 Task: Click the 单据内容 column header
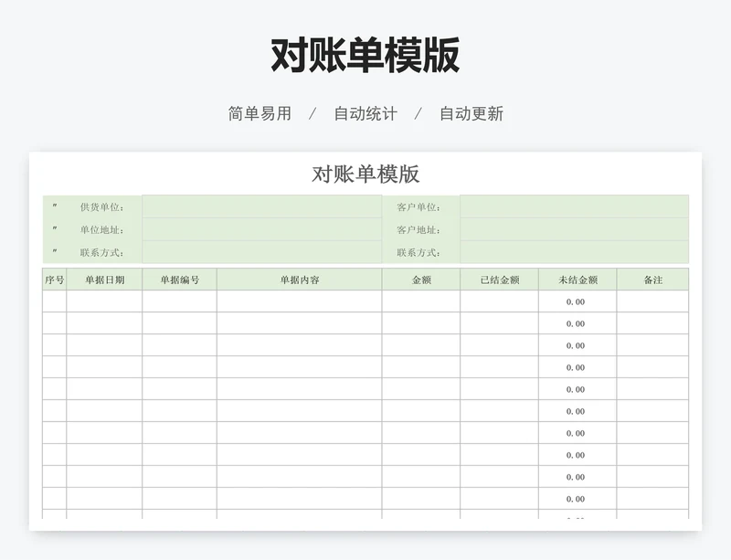click(300, 280)
